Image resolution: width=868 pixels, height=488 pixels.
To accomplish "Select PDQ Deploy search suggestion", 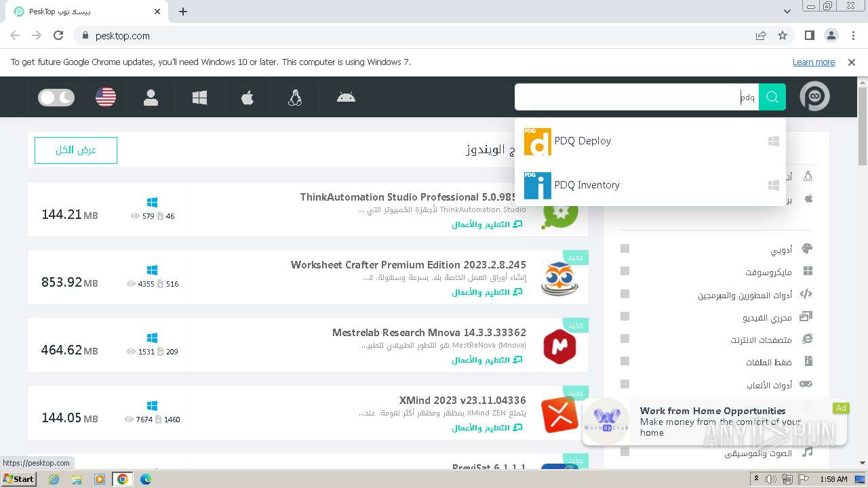I will coord(650,141).
